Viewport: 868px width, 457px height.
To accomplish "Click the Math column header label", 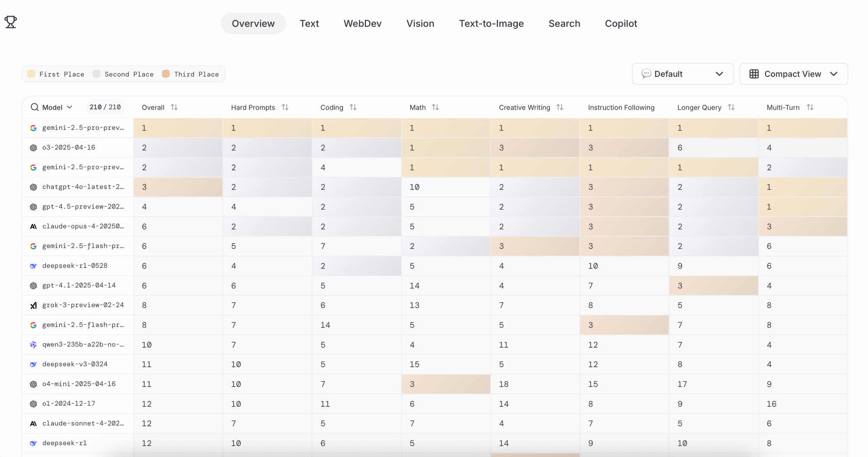I will tap(418, 108).
